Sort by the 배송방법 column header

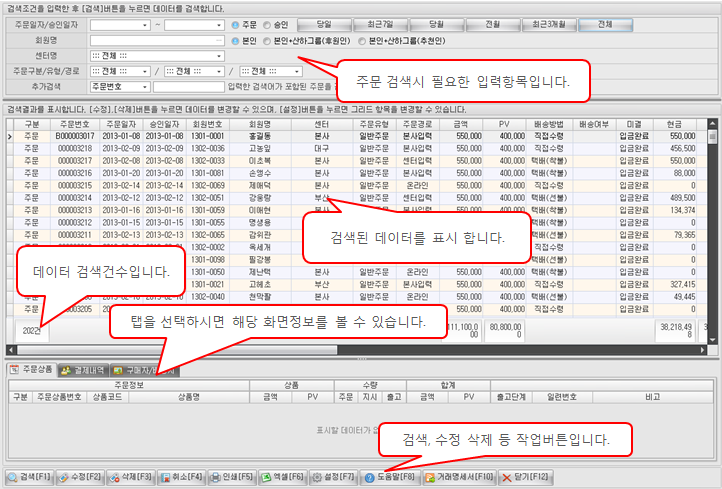549,124
